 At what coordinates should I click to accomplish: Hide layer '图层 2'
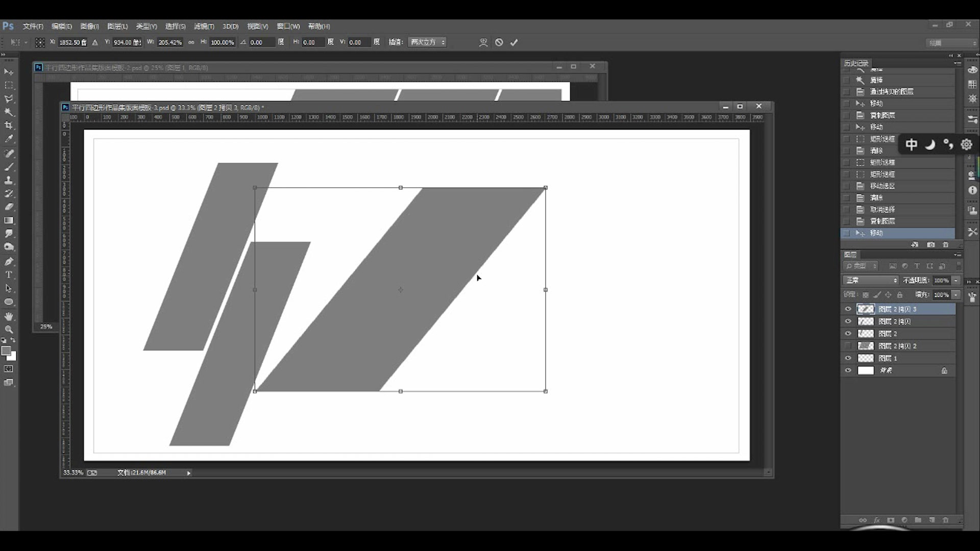(848, 334)
